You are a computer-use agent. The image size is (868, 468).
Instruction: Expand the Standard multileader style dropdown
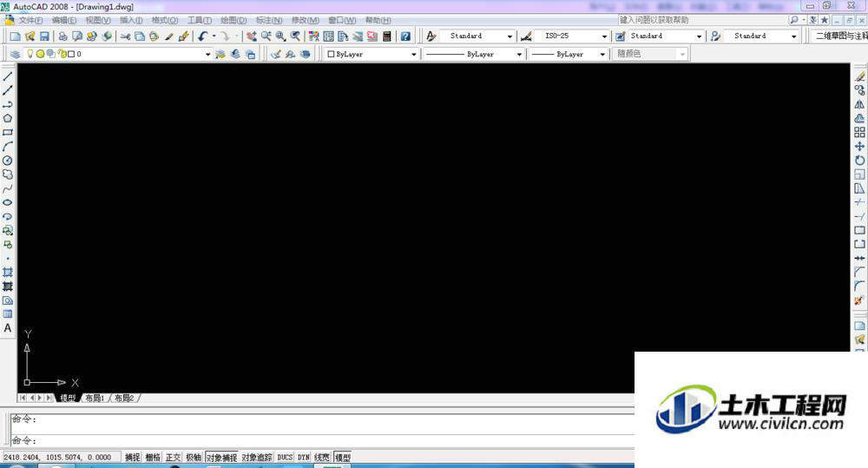coord(793,36)
